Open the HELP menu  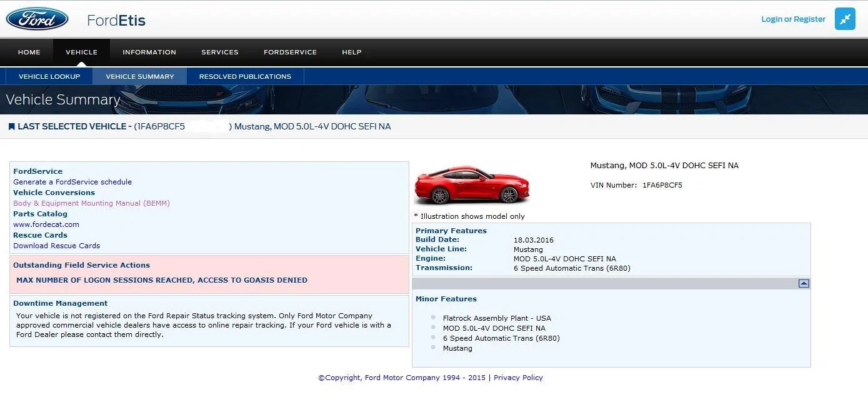point(352,52)
